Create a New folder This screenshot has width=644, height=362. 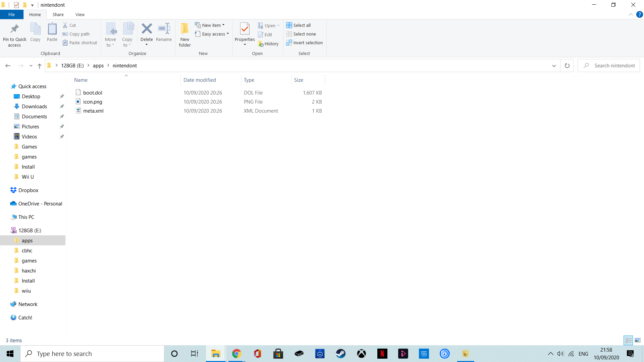(x=185, y=35)
